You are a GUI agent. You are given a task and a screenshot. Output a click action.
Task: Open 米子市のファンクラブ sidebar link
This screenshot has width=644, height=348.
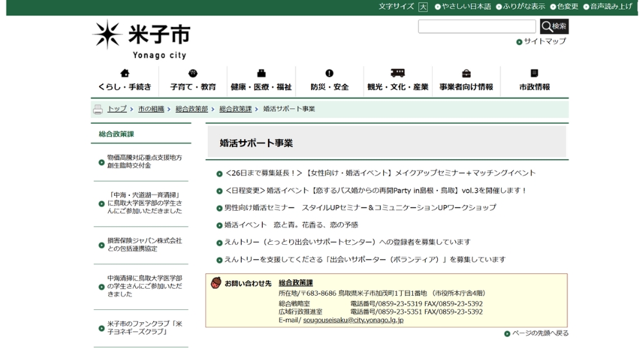point(144,327)
